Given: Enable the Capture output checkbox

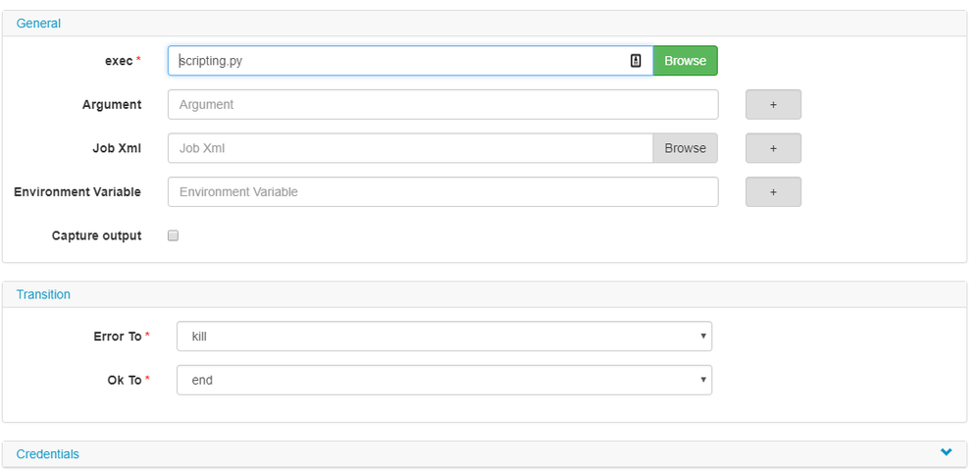Looking at the screenshot, I should point(173,235).
